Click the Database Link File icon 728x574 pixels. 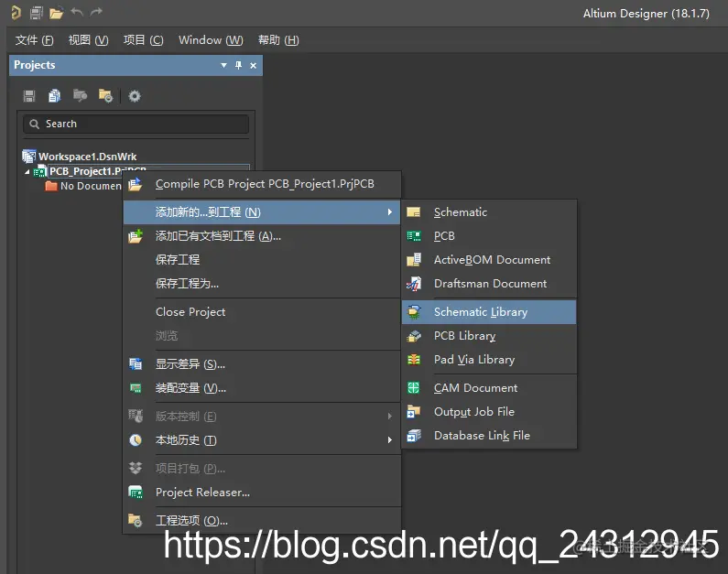[414, 435]
